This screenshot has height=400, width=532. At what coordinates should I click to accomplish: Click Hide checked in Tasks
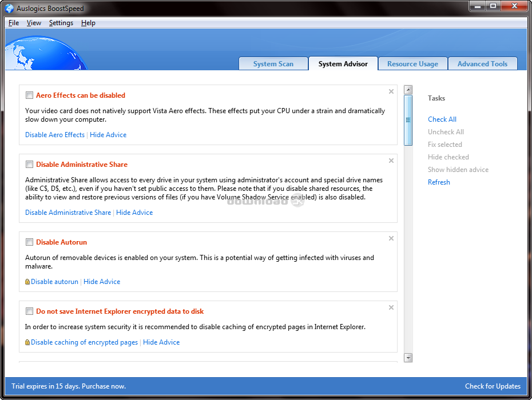448,157
